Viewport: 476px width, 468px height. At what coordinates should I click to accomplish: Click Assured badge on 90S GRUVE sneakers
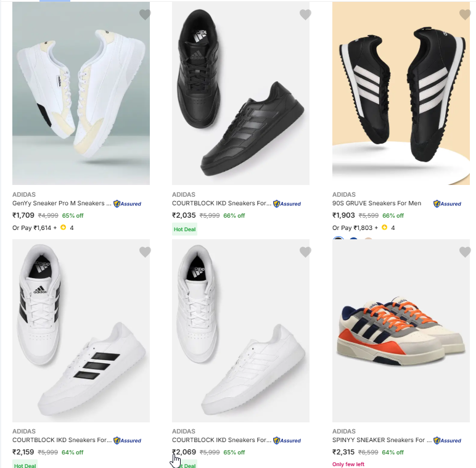[448, 203]
